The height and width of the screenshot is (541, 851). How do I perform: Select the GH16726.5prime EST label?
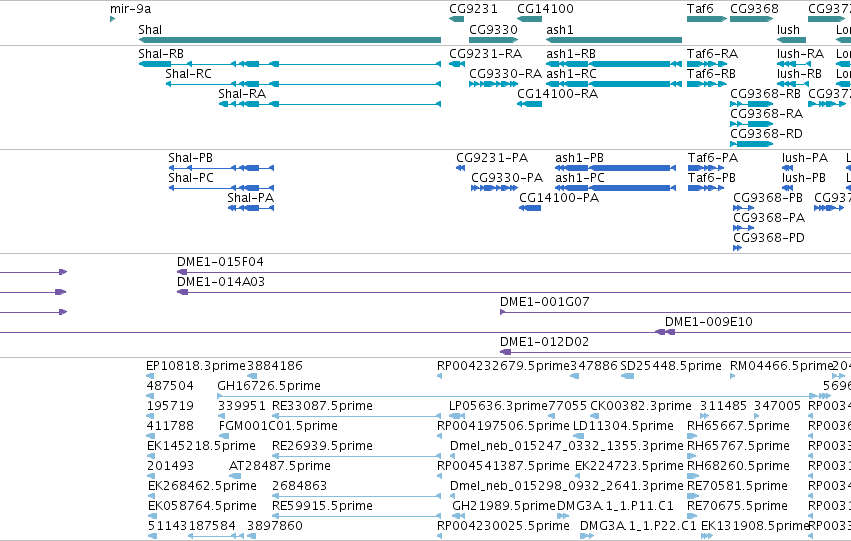coord(269,386)
